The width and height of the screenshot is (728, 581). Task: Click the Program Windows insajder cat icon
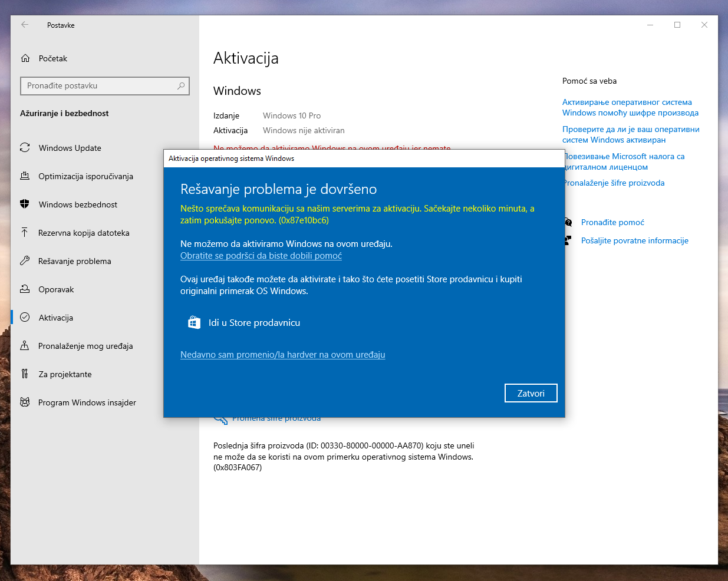[25, 402]
